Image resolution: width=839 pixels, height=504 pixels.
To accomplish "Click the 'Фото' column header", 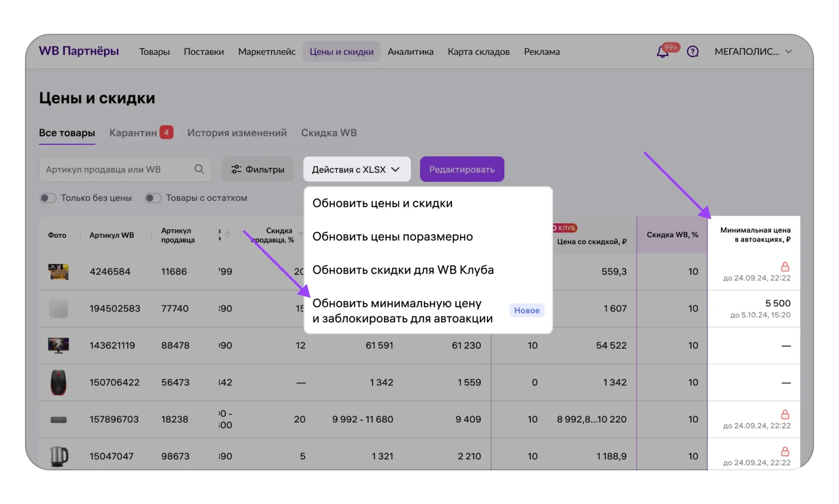I will (57, 235).
